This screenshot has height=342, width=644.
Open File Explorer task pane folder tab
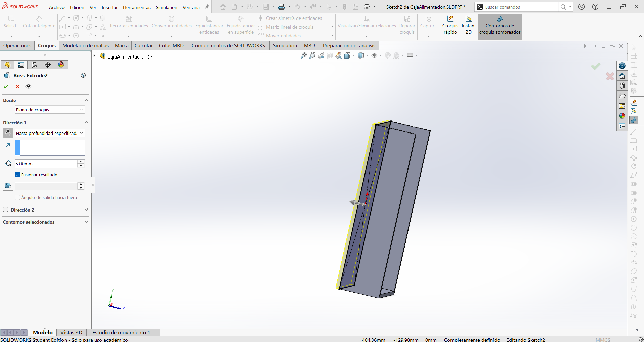pos(622,96)
